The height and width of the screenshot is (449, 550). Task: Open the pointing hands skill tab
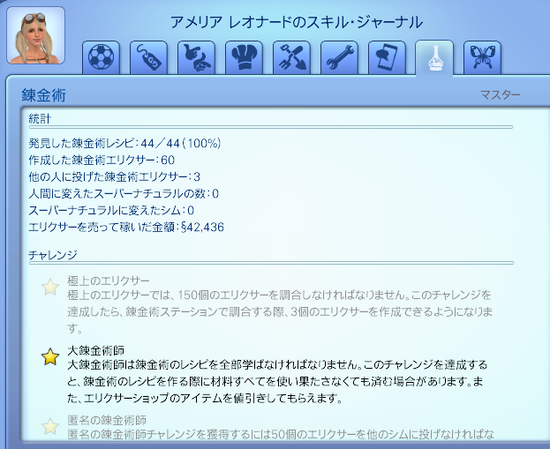pyautogui.click(x=196, y=58)
